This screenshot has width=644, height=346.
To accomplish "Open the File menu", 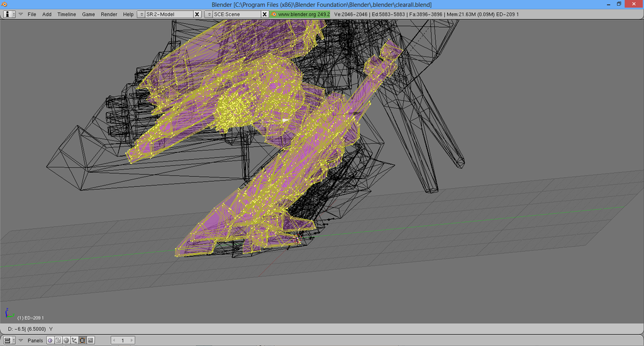I will (31, 14).
